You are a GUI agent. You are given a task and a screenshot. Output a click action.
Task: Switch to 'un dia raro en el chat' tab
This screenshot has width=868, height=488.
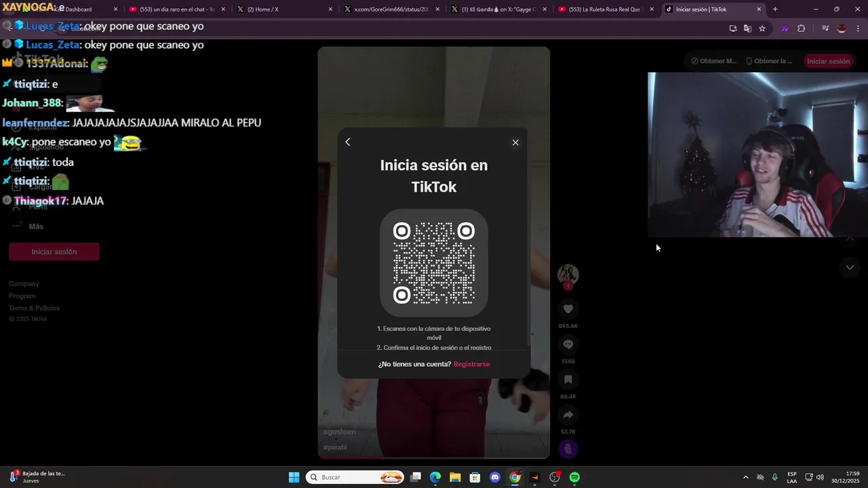[x=177, y=9]
